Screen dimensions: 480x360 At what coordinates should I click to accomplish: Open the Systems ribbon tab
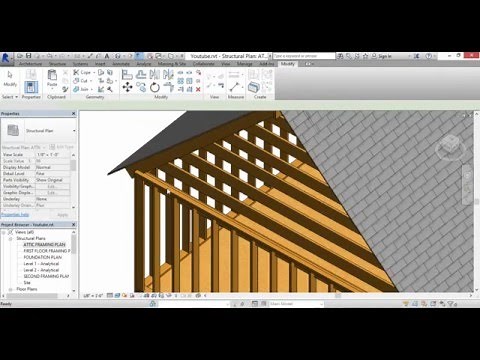click(80, 64)
